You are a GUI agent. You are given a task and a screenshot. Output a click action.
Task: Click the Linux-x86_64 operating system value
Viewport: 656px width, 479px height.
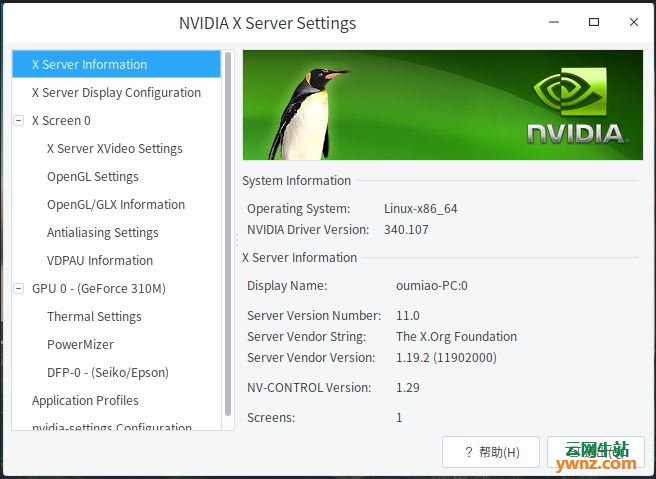point(420,209)
